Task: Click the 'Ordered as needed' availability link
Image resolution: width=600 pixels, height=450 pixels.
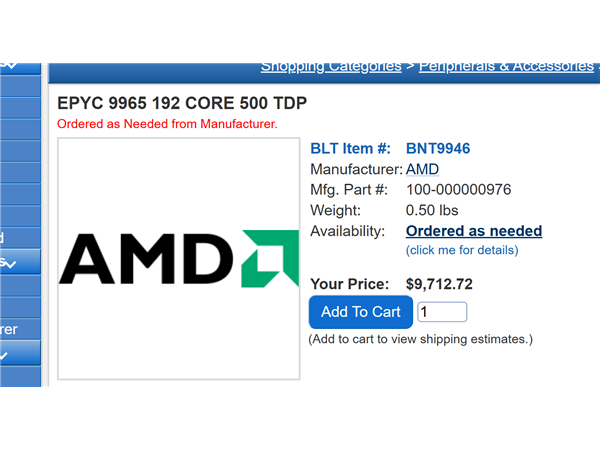Action: point(474,231)
